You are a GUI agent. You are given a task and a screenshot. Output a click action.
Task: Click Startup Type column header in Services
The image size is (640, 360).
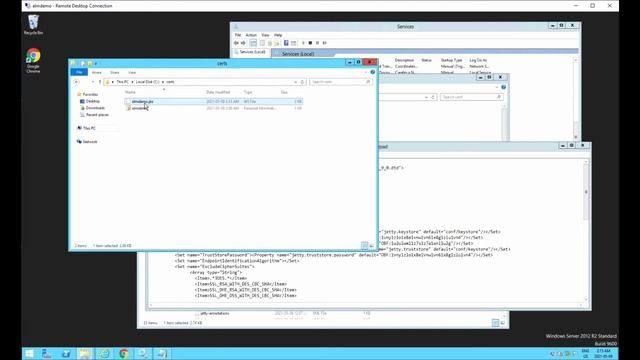point(451,60)
